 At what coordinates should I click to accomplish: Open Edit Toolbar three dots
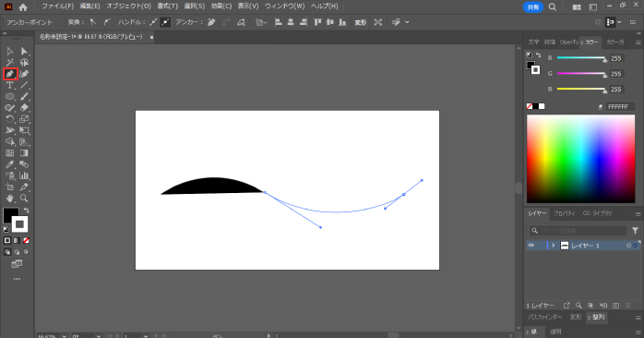pos(17,279)
